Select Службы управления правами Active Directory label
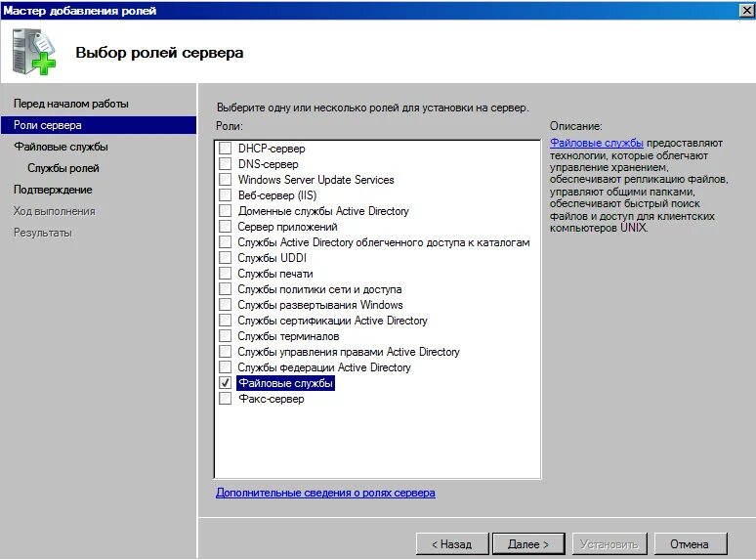The image size is (756, 560). click(349, 352)
